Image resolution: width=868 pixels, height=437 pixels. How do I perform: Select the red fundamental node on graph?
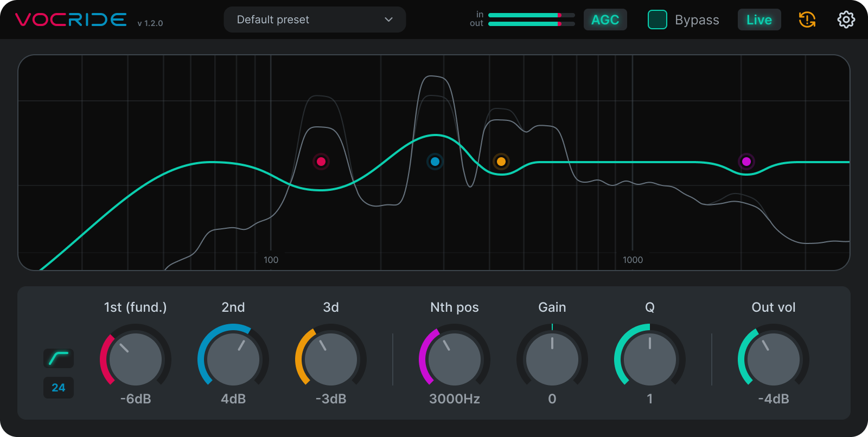[x=321, y=162]
